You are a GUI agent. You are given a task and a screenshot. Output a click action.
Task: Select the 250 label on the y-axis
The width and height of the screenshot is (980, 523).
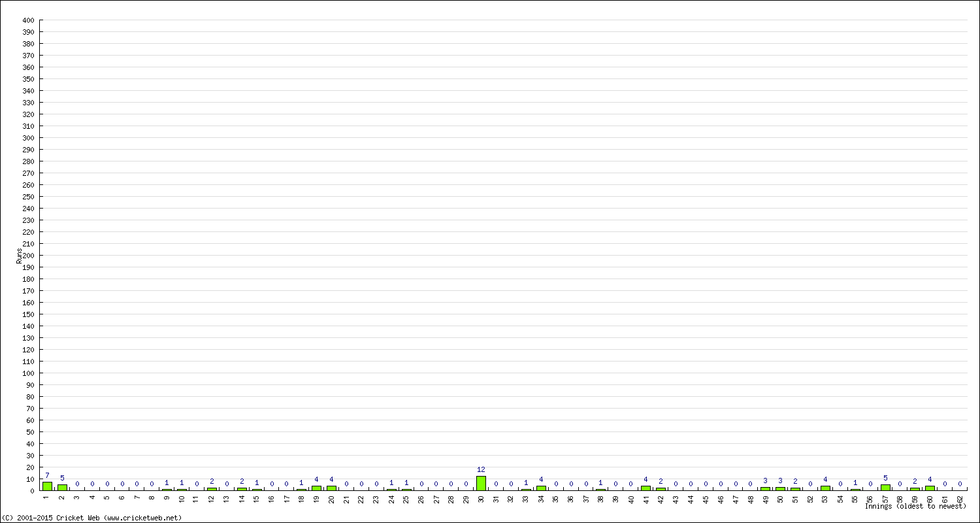tap(27, 197)
